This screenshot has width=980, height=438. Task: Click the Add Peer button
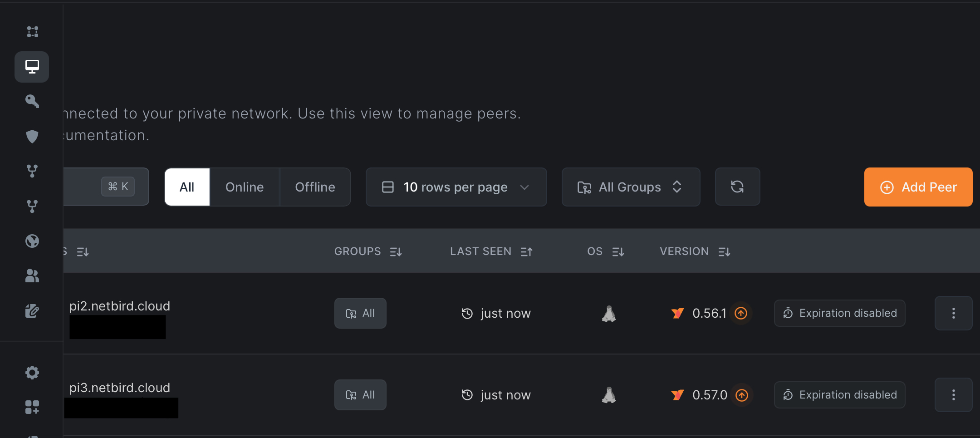point(918,187)
